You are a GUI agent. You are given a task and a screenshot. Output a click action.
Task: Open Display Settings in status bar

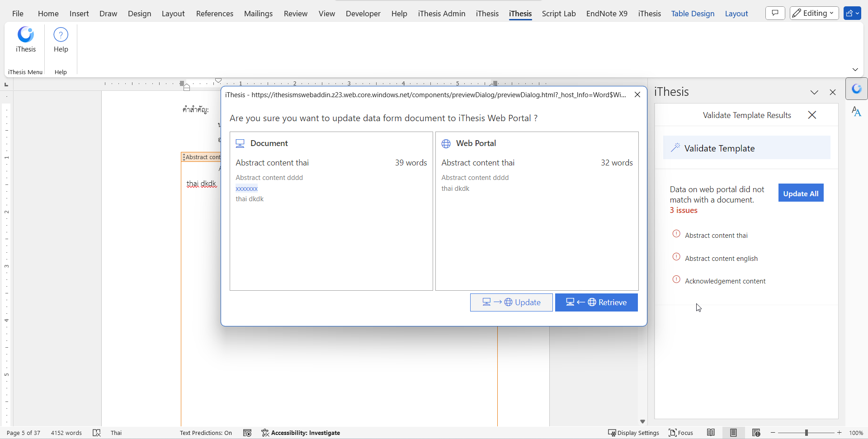tap(633, 433)
